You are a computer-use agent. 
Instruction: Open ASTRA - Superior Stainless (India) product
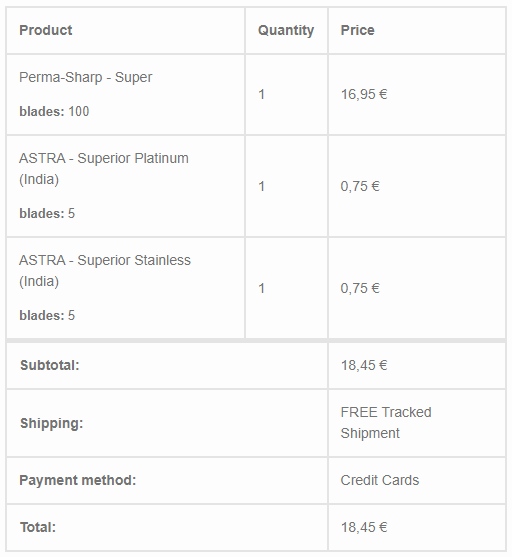point(105,271)
